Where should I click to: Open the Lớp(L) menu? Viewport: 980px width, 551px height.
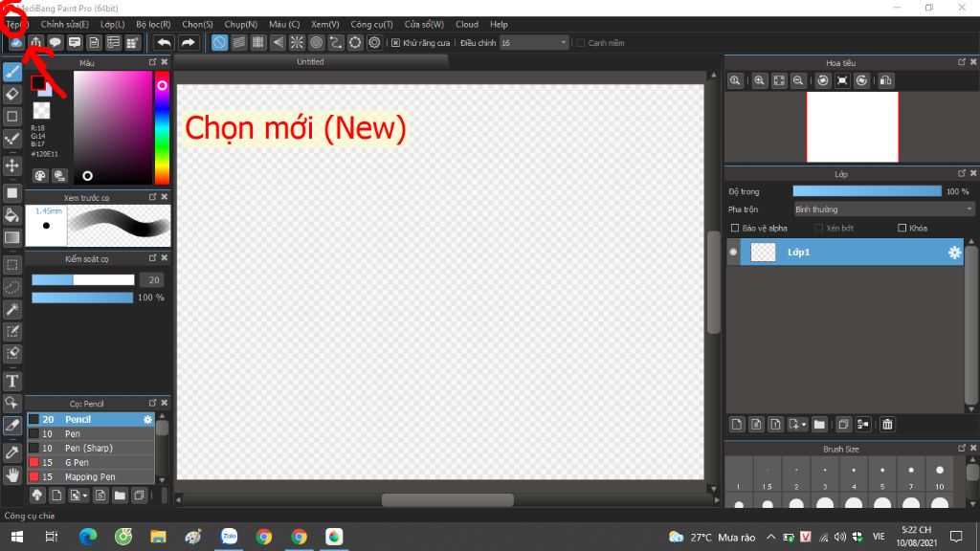point(113,24)
